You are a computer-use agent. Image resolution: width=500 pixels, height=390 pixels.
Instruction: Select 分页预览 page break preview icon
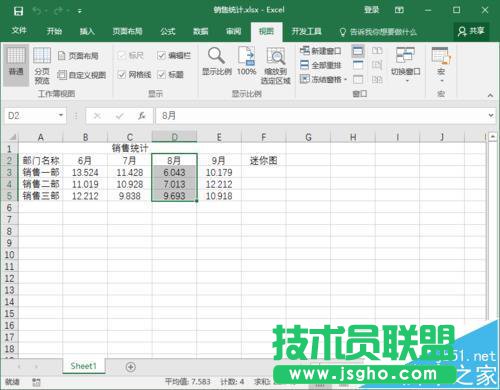click(42, 65)
